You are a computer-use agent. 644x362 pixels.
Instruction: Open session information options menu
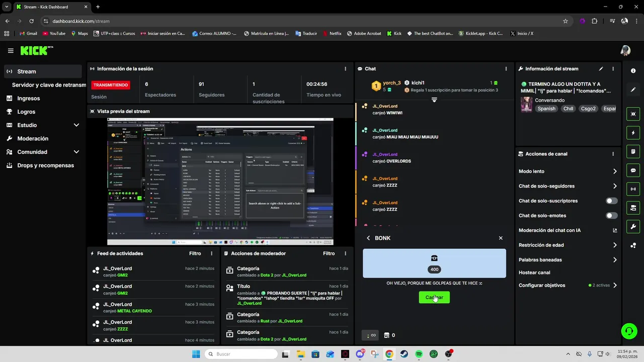coord(345,69)
